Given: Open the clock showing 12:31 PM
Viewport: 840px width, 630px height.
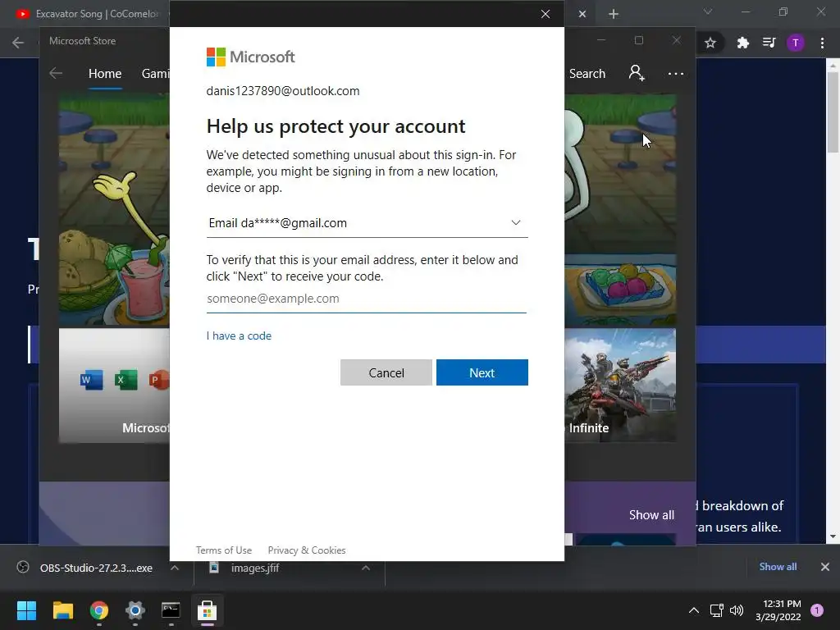Looking at the screenshot, I should pyautogui.click(x=778, y=610).
